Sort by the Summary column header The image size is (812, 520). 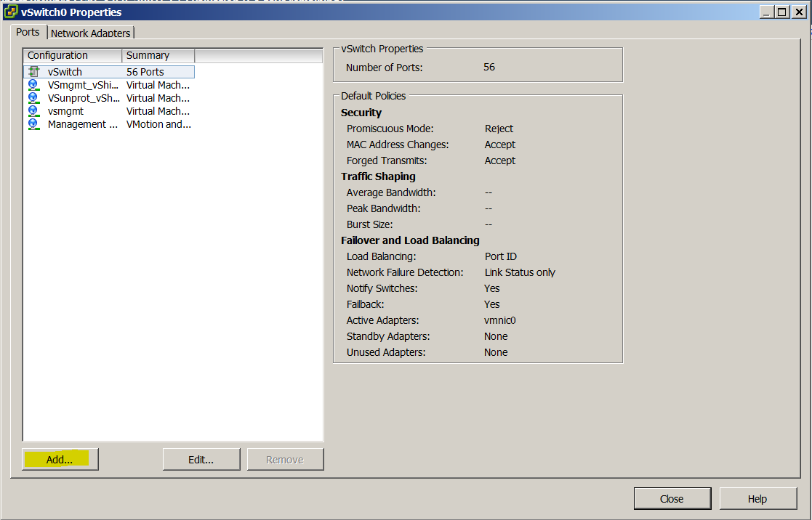pyautogui.click(x=158, y=55)
